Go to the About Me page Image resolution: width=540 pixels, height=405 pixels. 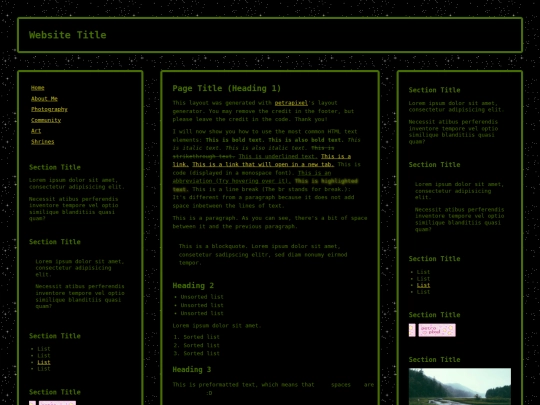click(44, 98)
